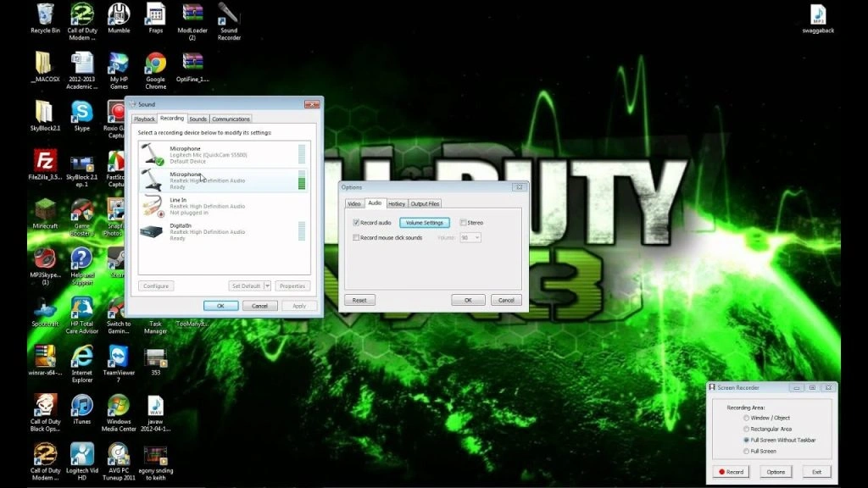This screenshot has width=868, height=488.
Task: Launch Internet Explorer from desktop
Action: 82,364
